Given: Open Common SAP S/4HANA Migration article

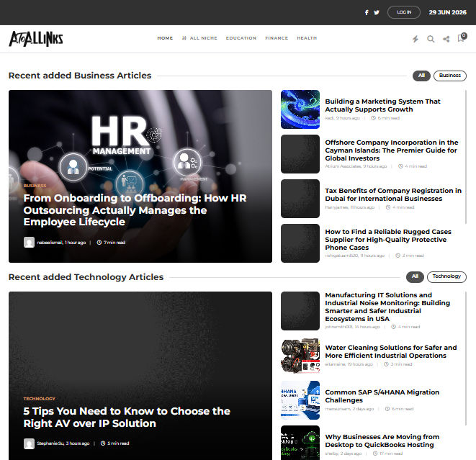Looking at the screenshot, I should 382,396.
